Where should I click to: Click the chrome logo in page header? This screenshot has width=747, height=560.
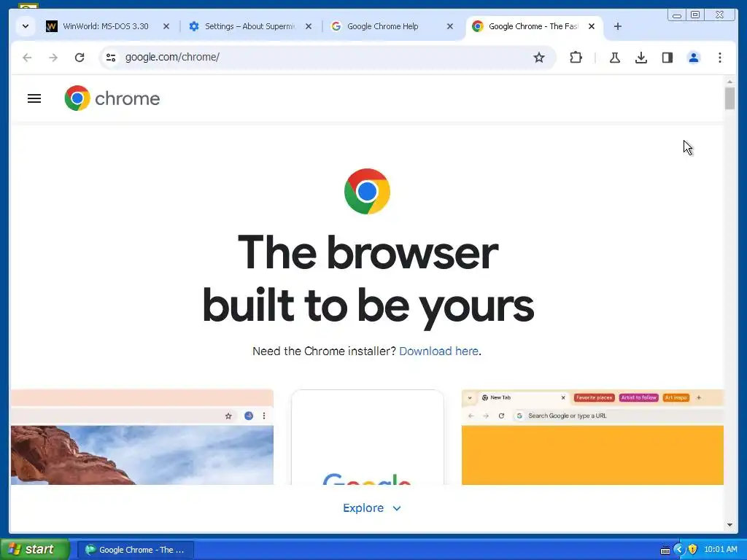click(x=112, y=98)
